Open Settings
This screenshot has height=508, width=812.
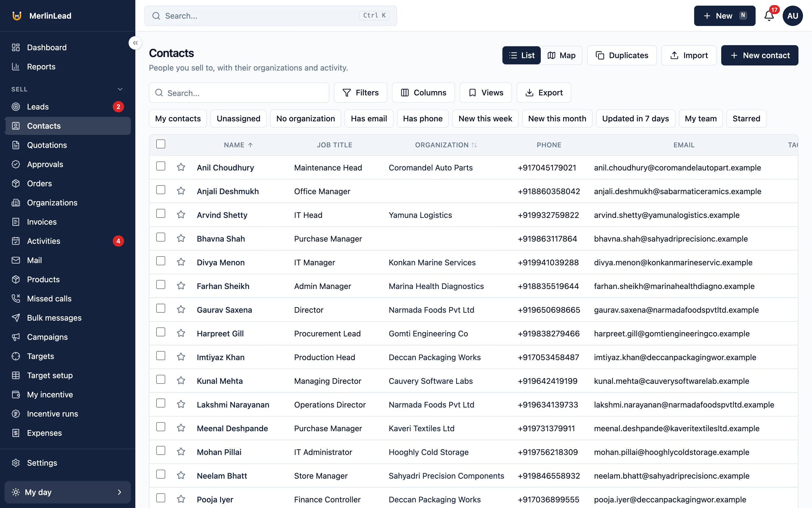68,463
